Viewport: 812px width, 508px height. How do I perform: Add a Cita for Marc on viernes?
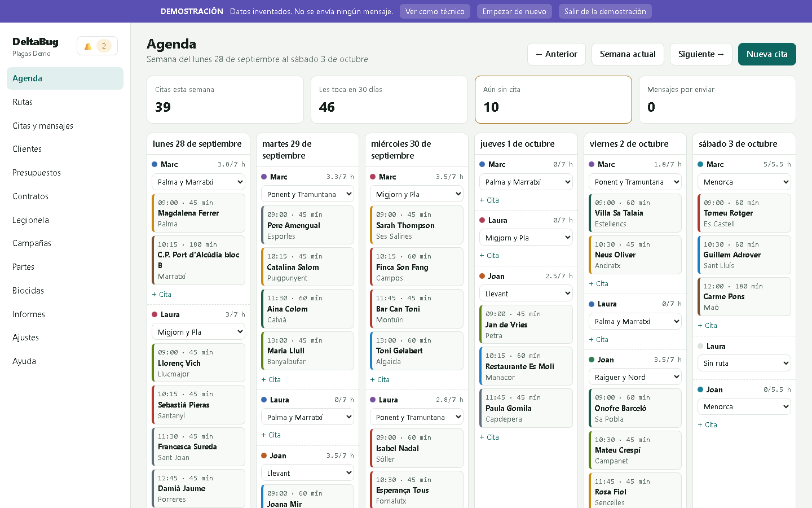[x=599, y=284]
